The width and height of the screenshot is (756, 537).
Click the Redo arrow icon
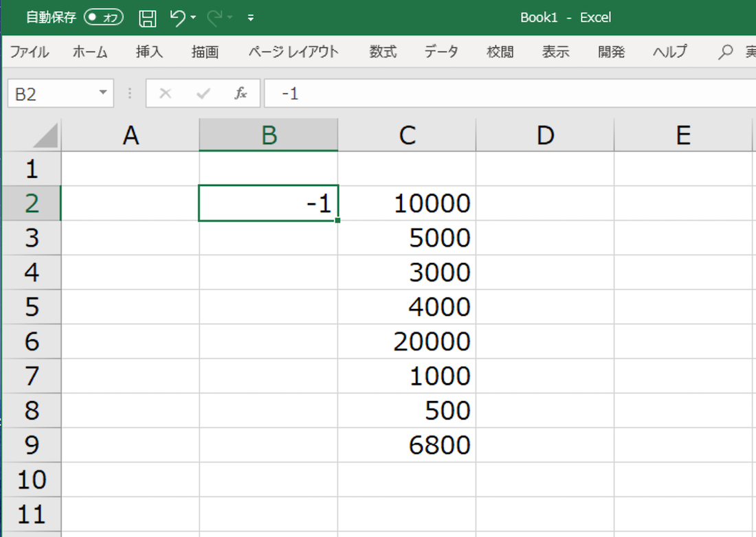pos(216,19)
